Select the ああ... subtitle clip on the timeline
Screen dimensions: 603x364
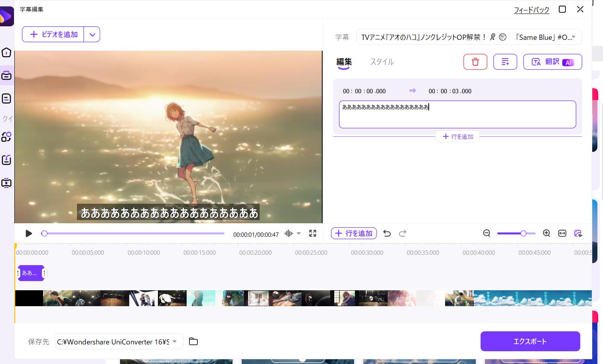point(31,273)
